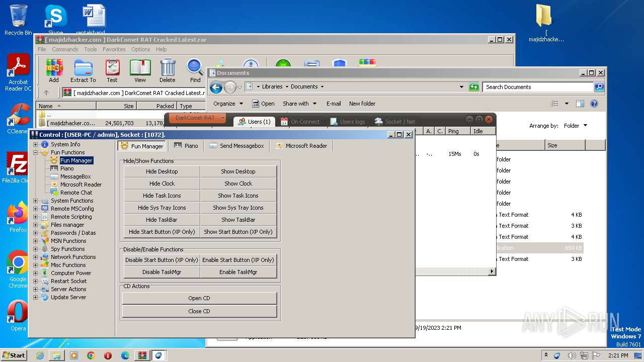The image size is (644, 362).
Task: Open Users logs tab in DarkComet
Action: (x=347, y=122)
